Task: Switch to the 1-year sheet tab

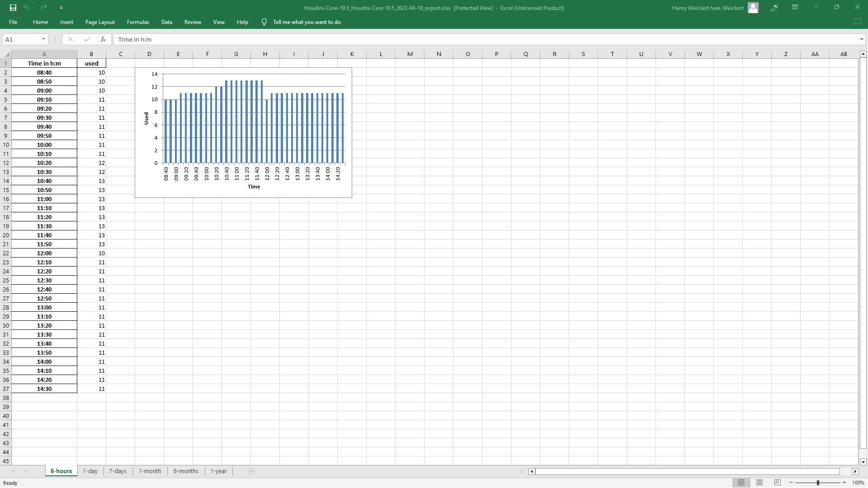Action: pos(218,471)
